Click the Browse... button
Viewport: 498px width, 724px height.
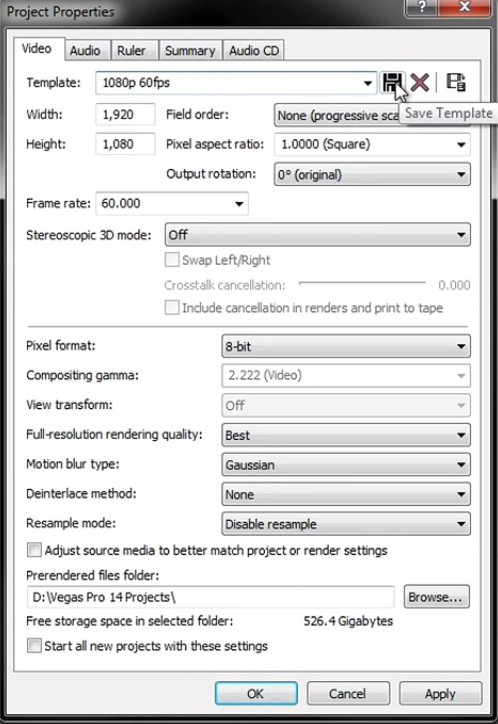click(x=436, y=597)
